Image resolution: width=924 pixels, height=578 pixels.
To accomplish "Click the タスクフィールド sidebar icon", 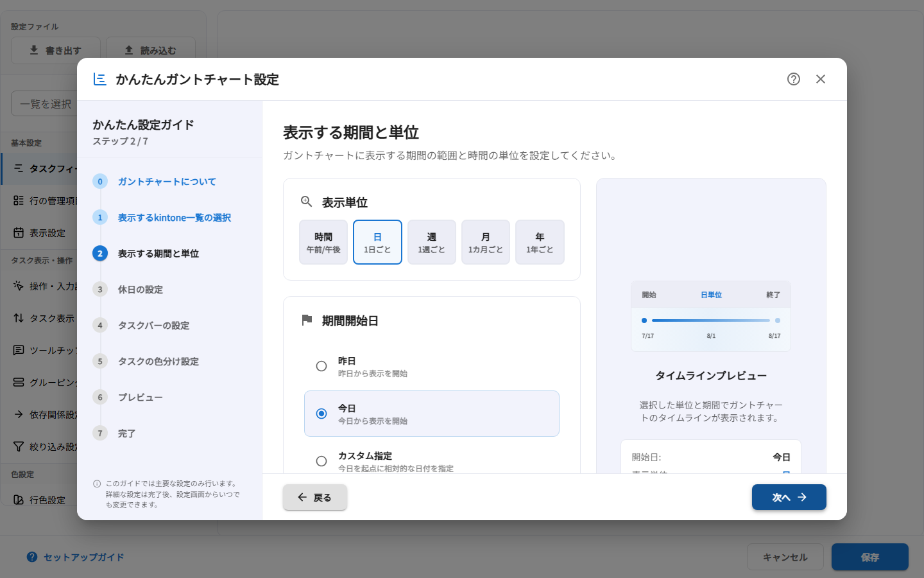I will 19,168.
